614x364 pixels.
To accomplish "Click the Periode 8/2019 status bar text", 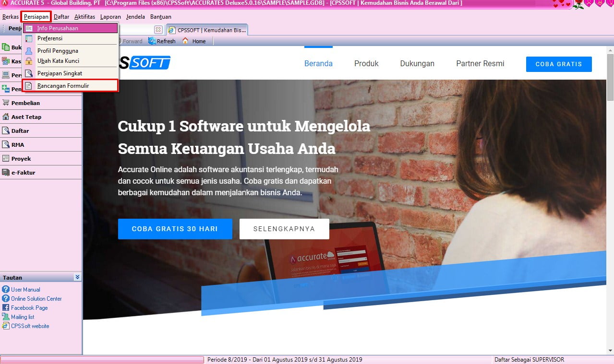I will tap(285, 360).
